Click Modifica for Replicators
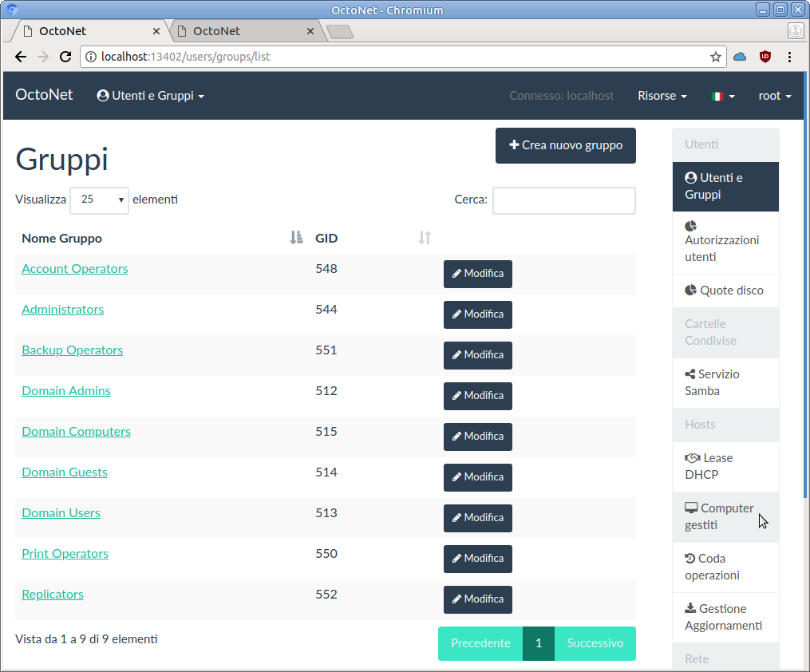Image resolution: width=810 pixels, height=672 pixels. coord(478,599)
